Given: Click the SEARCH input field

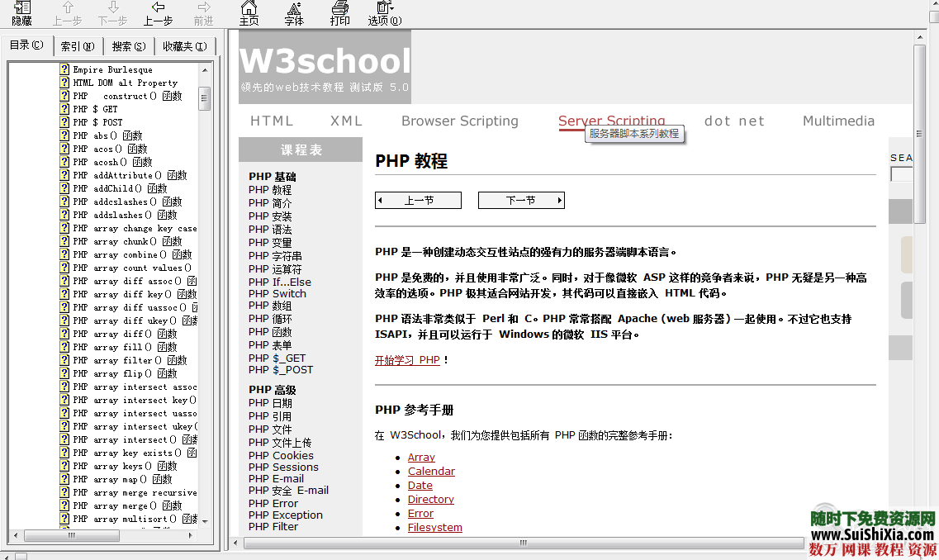Looking at the screenshot, I should point(901,174).
